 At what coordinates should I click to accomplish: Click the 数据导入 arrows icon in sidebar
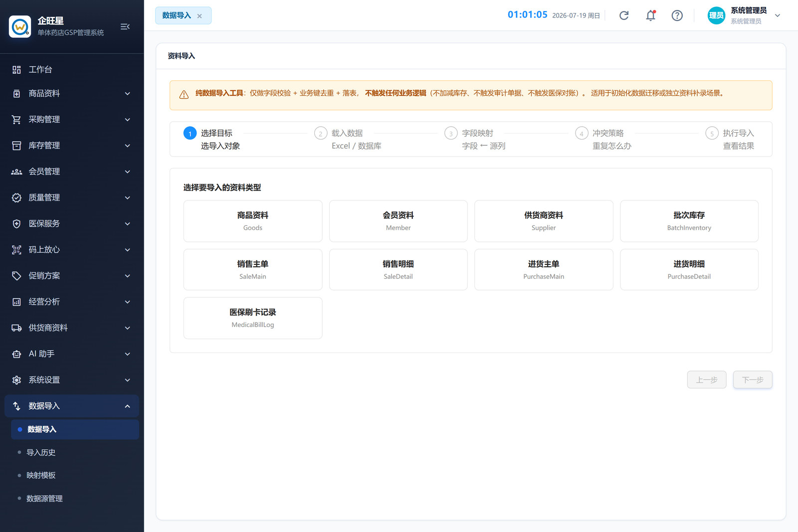pyautogui.click(x=16, y=406)
